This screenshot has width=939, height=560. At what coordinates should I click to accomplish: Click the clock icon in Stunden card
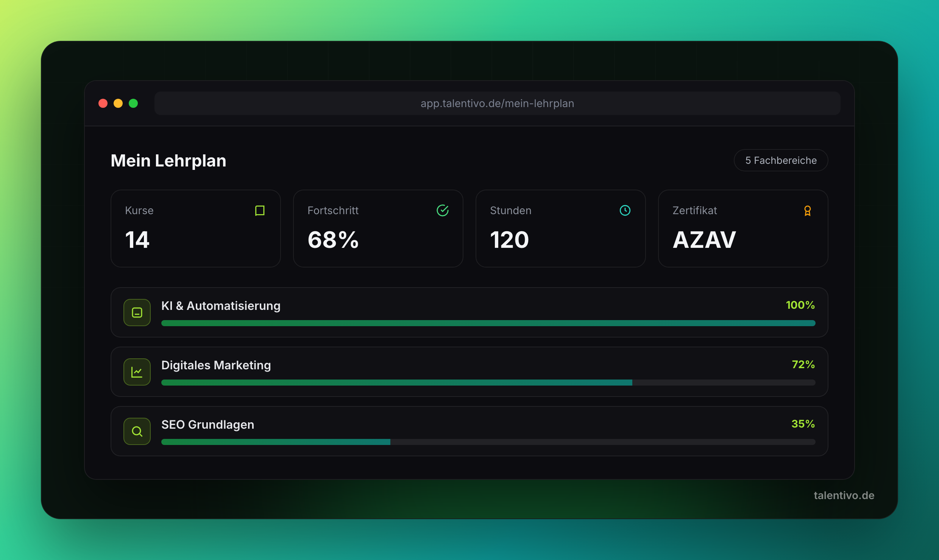click(x=625, y=210)
